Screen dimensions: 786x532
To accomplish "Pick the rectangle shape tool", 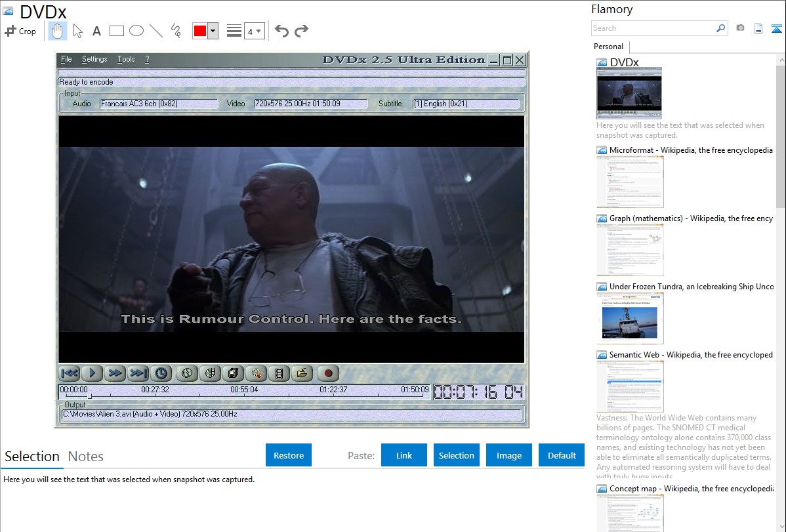I will 117,31.
